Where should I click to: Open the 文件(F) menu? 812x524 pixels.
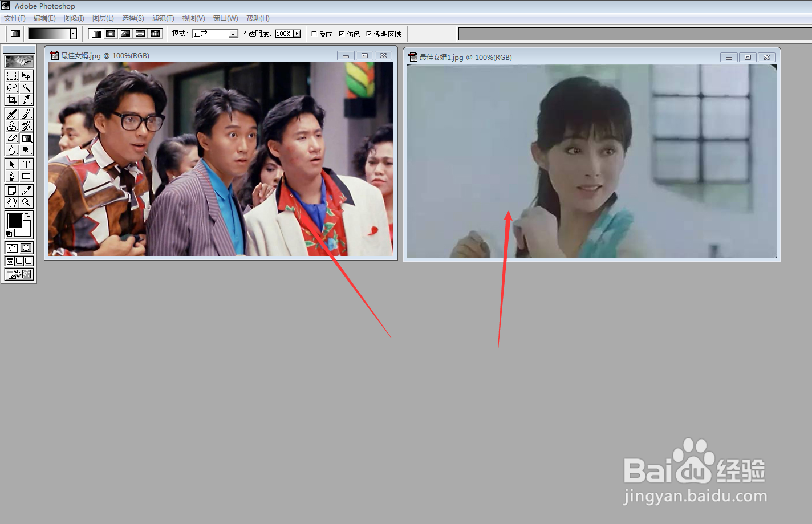pos(15,18)
